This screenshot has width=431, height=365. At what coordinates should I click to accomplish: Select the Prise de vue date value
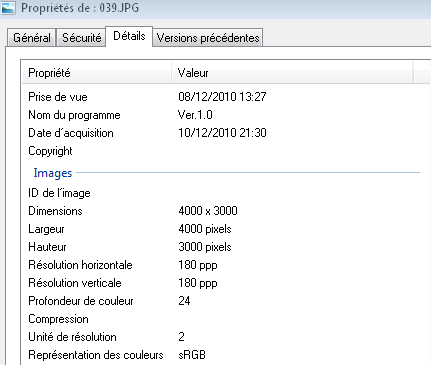point(222,97)
